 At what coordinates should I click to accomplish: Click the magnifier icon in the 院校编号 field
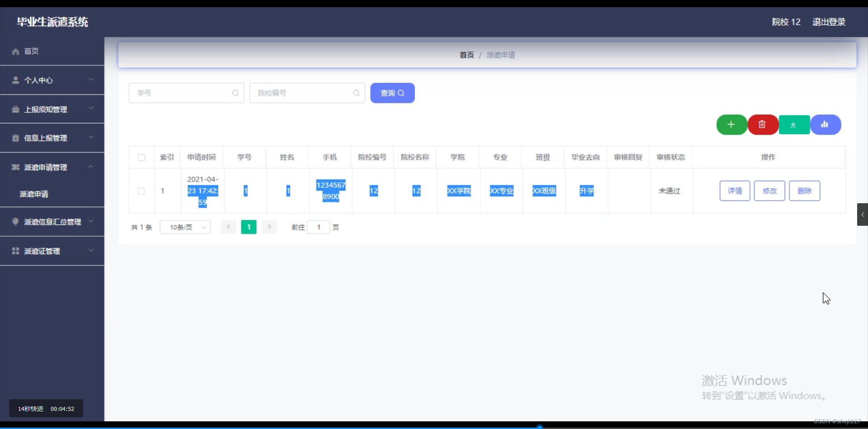[356, 93]
